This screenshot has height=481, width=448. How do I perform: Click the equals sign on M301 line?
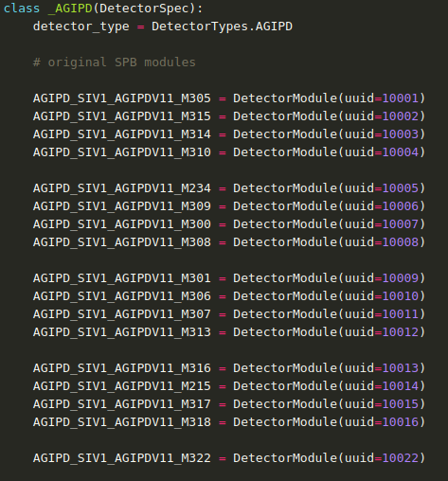223,278
